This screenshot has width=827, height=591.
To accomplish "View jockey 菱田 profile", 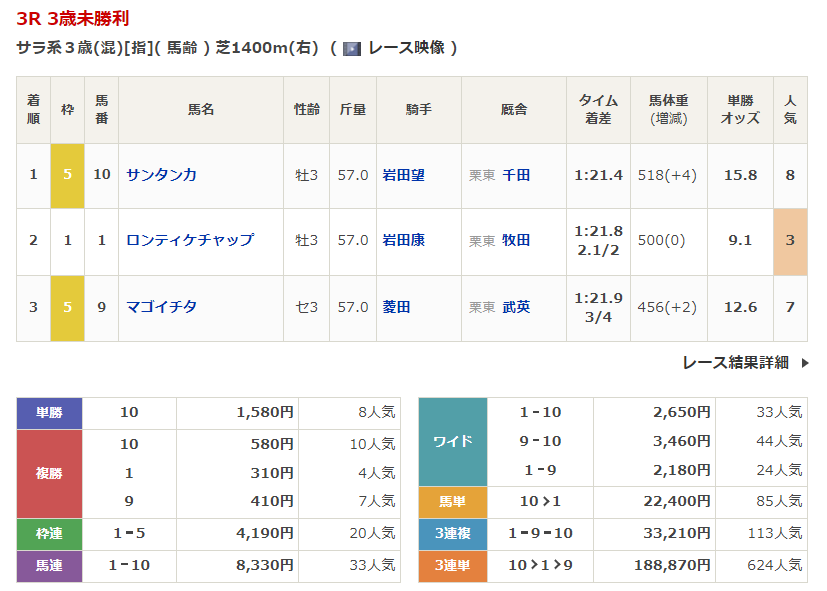I will coord(396,307).
